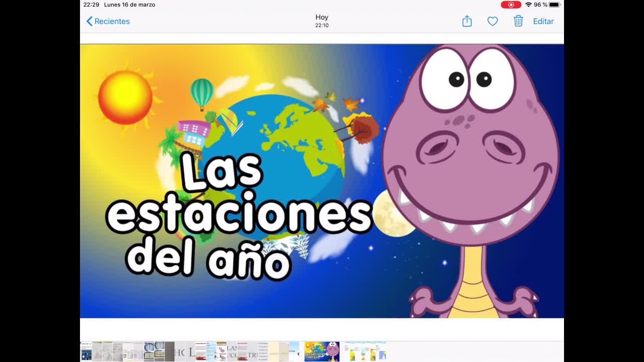Tap Editar to edit the photo
Viewport: 644px width, 362px height.
pyautogui.click(x=543, y=21)
